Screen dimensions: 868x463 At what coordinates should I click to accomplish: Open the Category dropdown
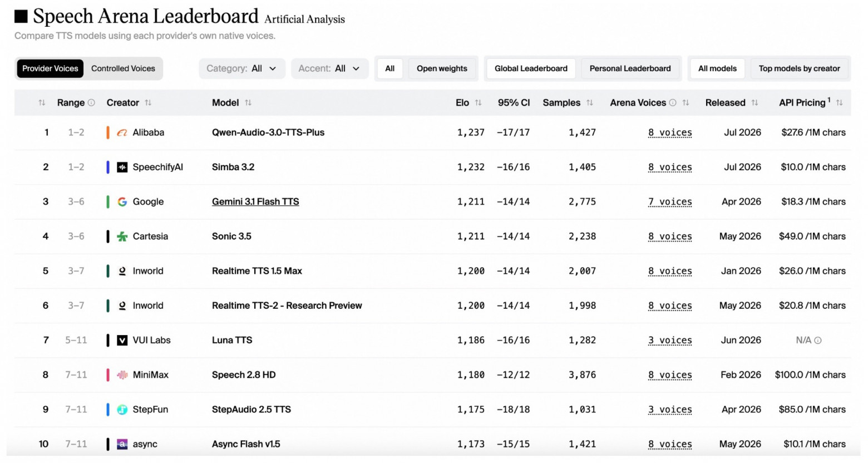tap(241, 68)
